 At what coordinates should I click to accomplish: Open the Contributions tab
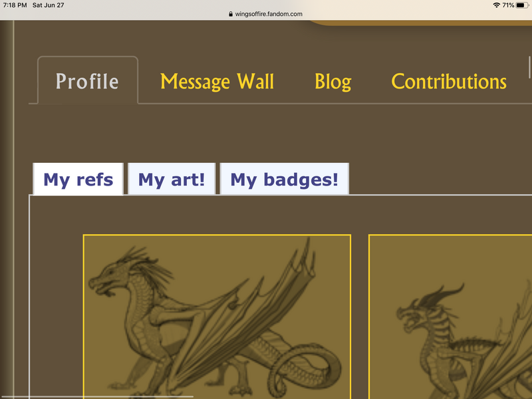tap(449, 81)
